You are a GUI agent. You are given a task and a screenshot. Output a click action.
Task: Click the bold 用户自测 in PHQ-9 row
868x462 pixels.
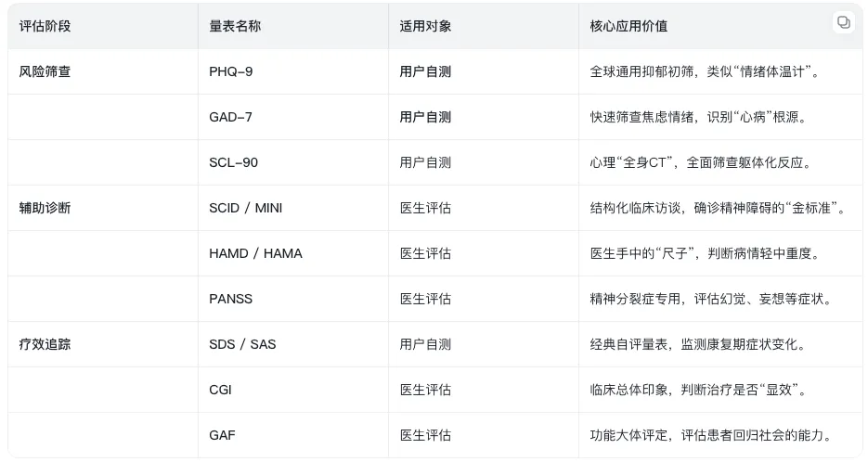(425, 71)
